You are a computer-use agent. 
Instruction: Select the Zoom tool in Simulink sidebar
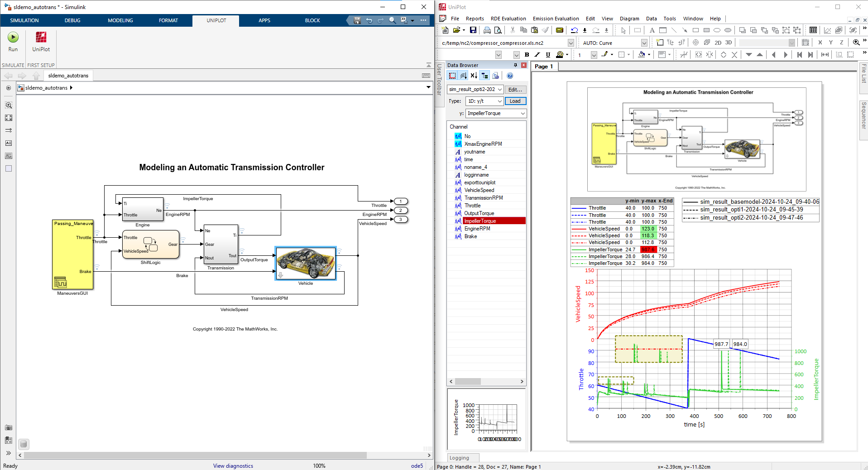click(x=9, y=105)
